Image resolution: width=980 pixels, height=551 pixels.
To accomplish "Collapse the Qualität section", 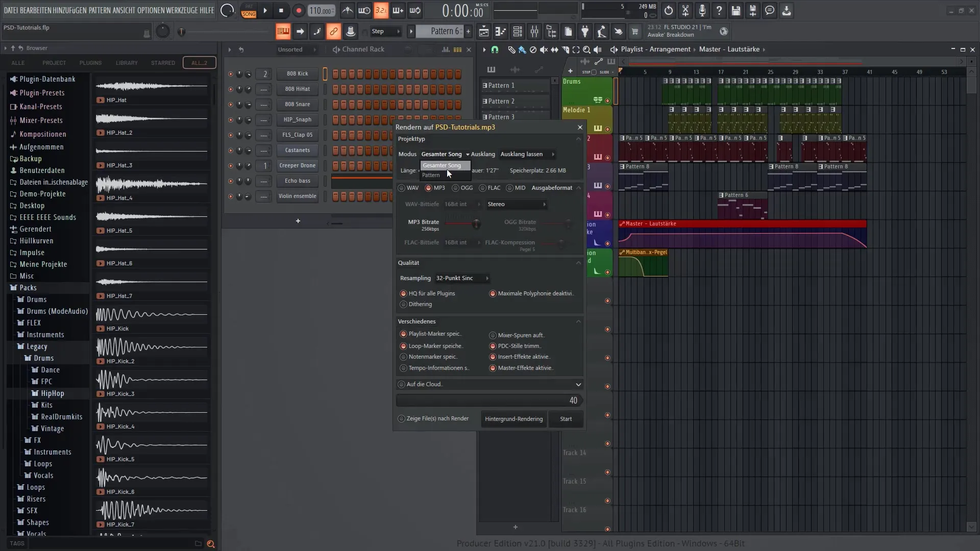I will pos(578,263).
